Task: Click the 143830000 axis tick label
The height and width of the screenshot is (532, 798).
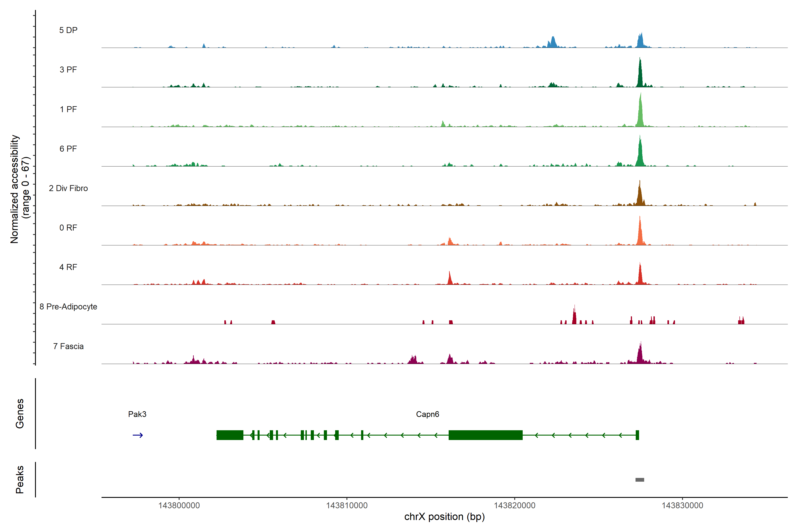Action: 682,506
